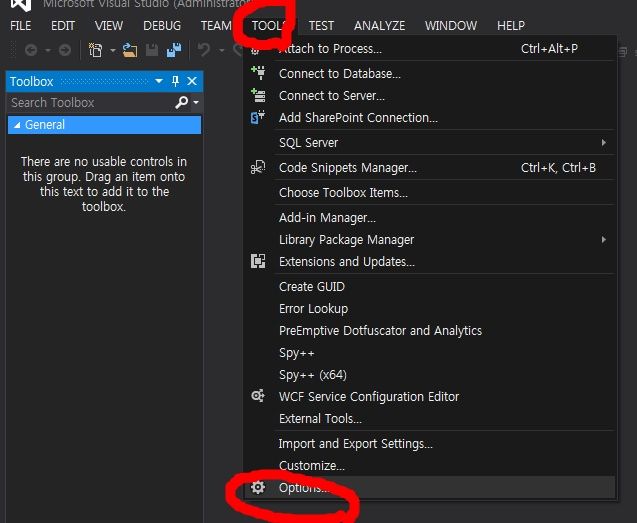Screen dimensions: 637x523
Task: Select Choose Toolbox Items entry
Action: [x=431, y=193]
